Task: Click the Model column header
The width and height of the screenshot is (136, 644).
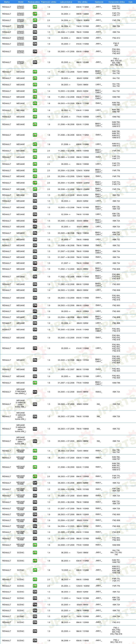Action: tap(21, 2)
